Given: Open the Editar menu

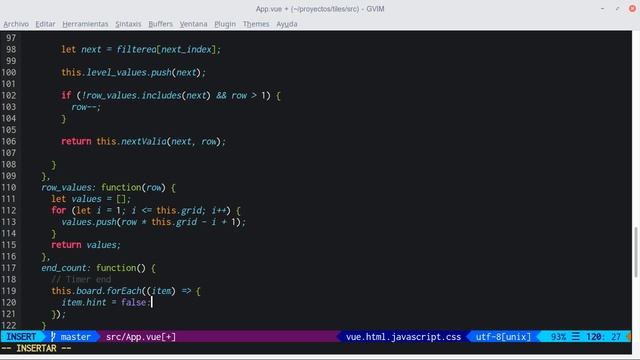Looking at the screenshot, I should point(45,24).
